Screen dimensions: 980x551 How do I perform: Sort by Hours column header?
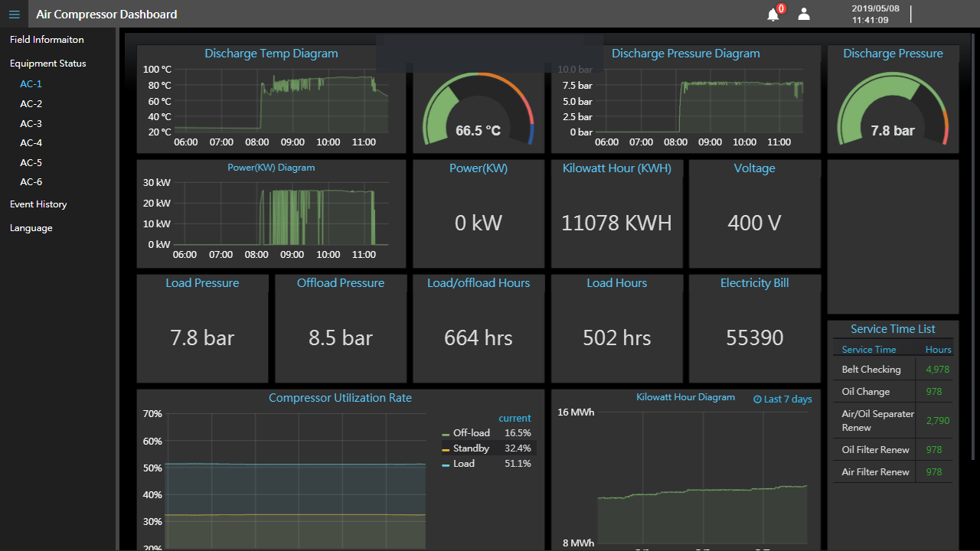coord(939,350)
